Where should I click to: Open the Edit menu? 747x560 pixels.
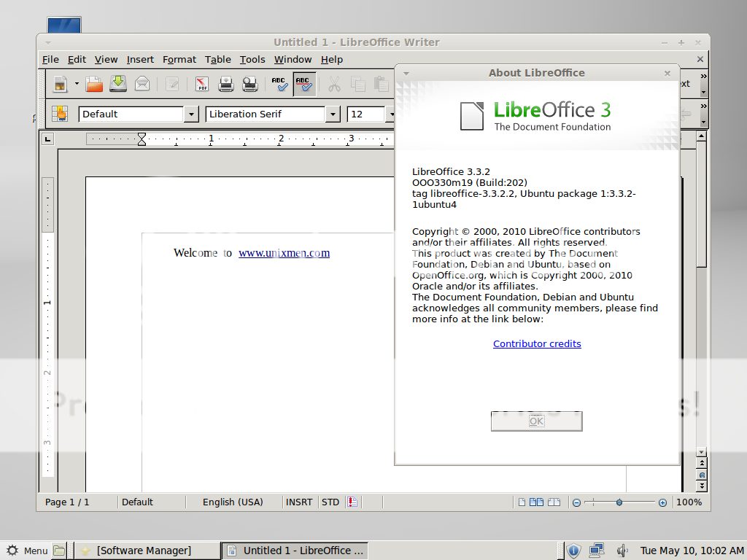pos(77,60)
